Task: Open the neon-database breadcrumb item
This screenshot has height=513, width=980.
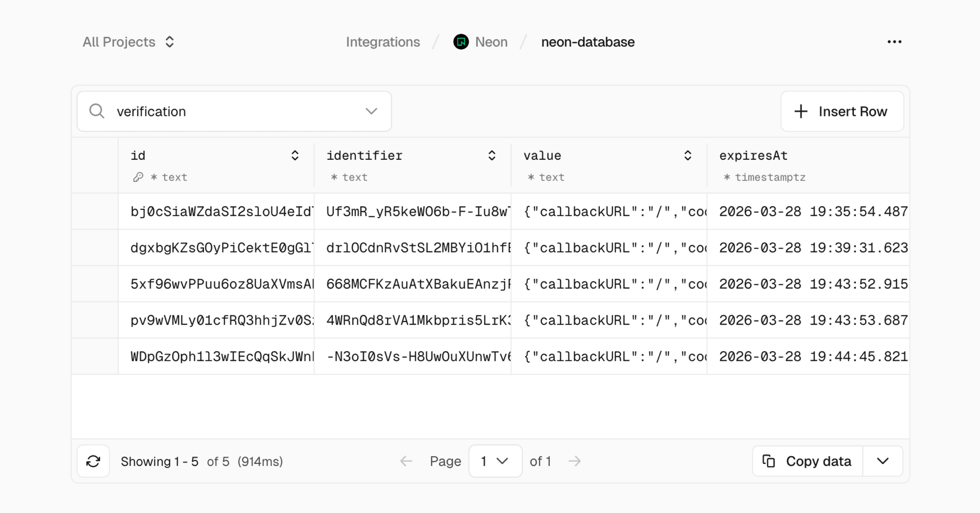Action: click(x=588, y=42)
